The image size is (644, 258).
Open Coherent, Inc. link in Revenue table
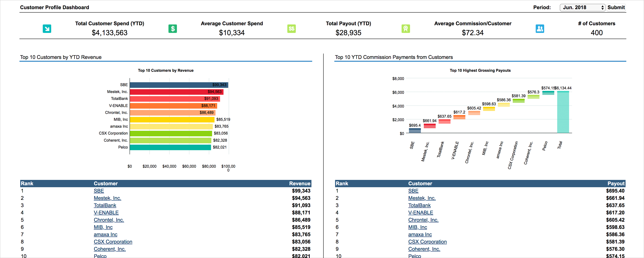110,249
